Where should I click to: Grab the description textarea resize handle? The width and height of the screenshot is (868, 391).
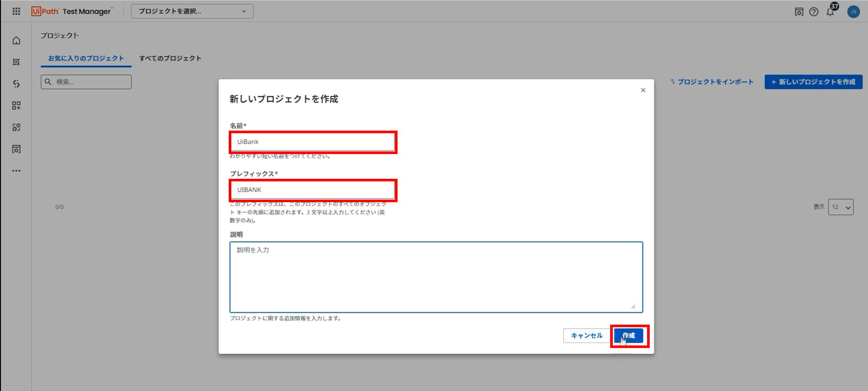633,307
